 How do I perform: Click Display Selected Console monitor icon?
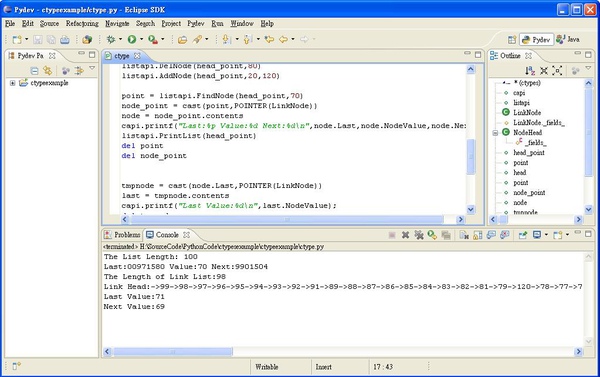coord(537,235)
